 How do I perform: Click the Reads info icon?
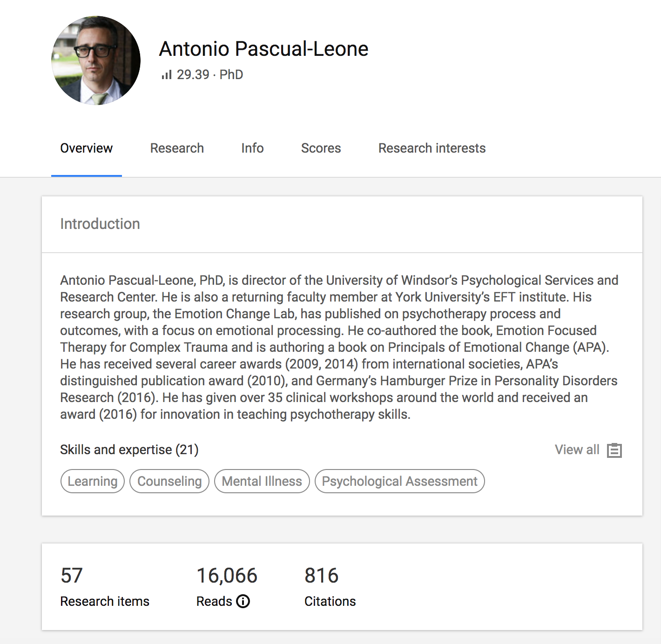tap(243, 601)
